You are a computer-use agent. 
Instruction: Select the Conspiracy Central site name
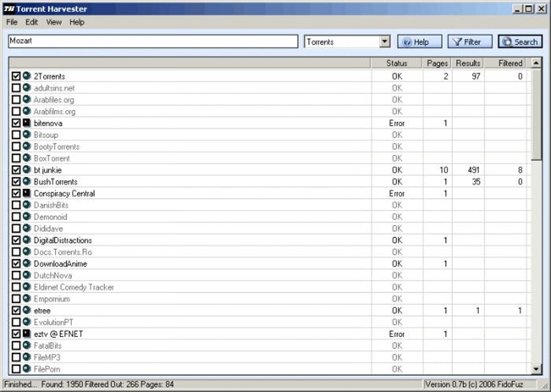64,193
